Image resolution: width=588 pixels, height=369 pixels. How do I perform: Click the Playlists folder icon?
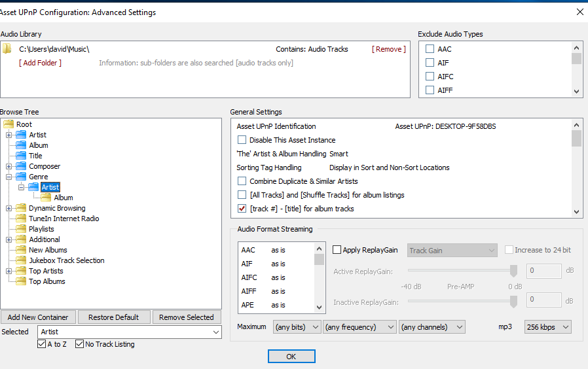(x=21, y=229)
